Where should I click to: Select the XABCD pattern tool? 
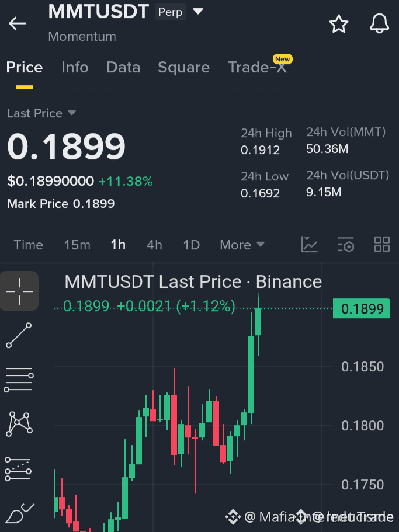pos(19,424)
